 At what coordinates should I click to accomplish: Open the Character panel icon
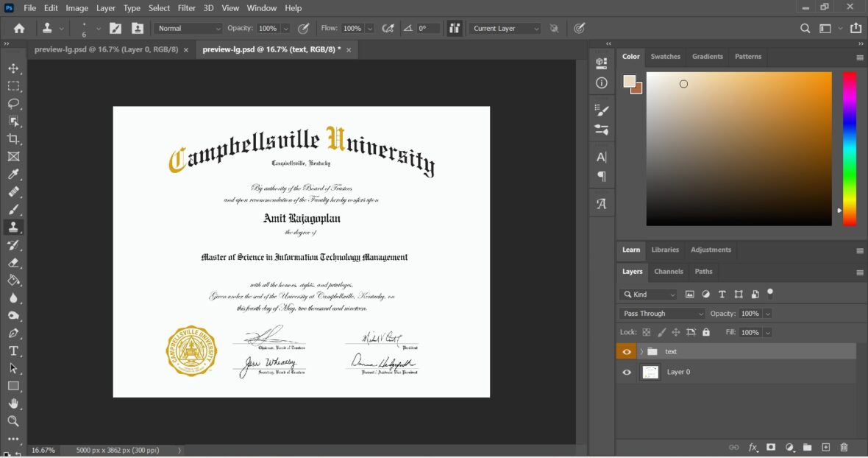(601, 158)
